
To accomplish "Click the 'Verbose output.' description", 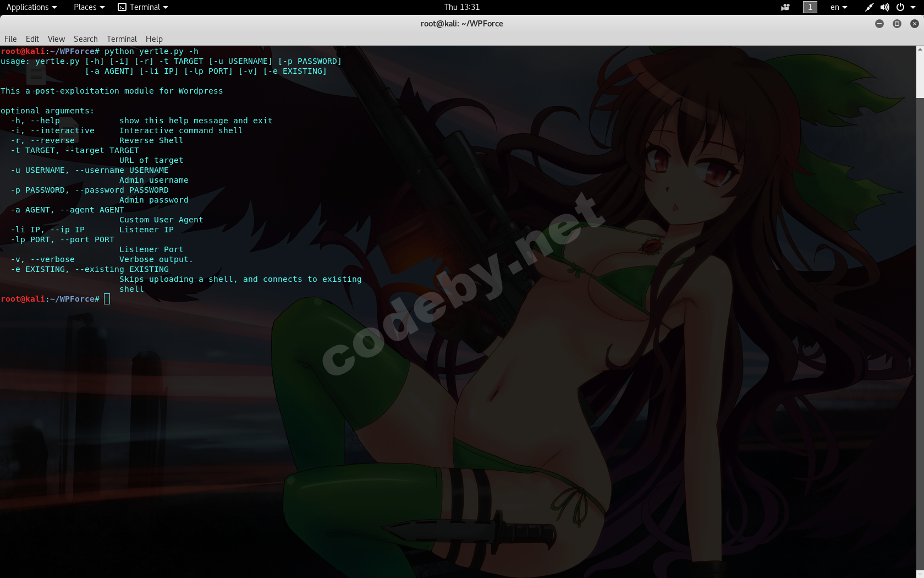I will point(156,259).
